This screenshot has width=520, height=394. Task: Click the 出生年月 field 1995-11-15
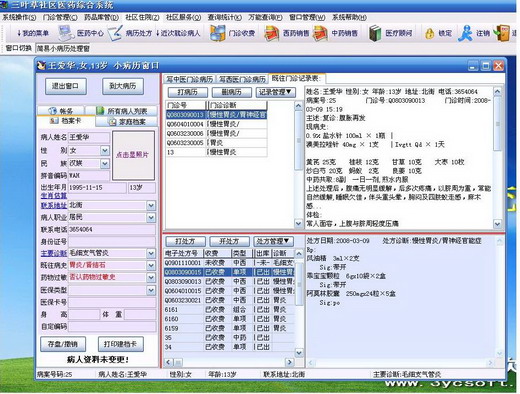(97, 188)
